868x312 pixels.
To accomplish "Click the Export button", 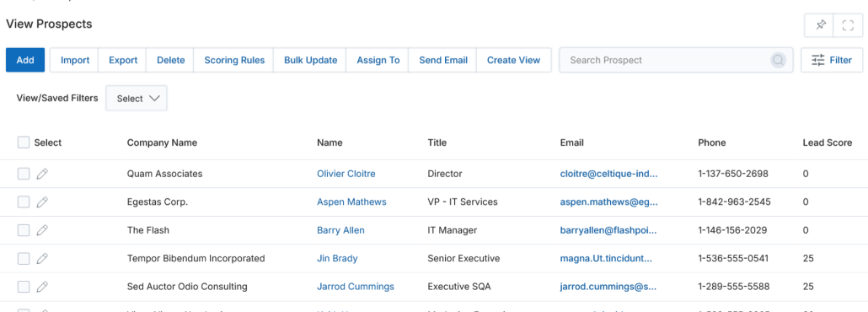I will (123, 61).
